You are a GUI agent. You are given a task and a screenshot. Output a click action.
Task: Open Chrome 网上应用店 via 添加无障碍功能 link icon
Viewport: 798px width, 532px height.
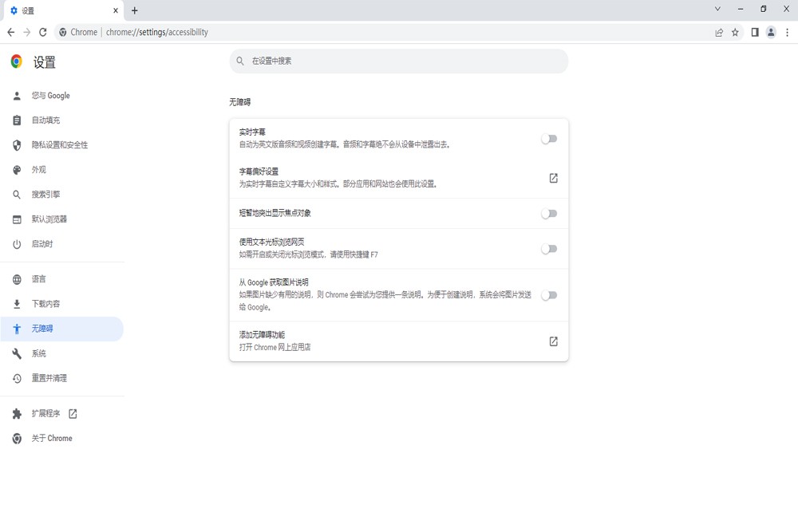(x=552, y=341)
